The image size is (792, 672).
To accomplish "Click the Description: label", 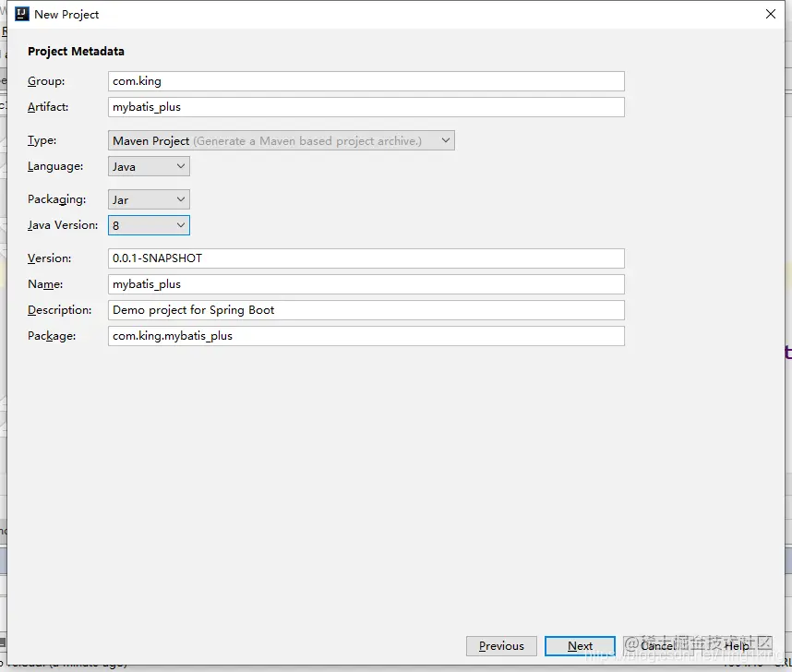I will [x=60, y=310].
